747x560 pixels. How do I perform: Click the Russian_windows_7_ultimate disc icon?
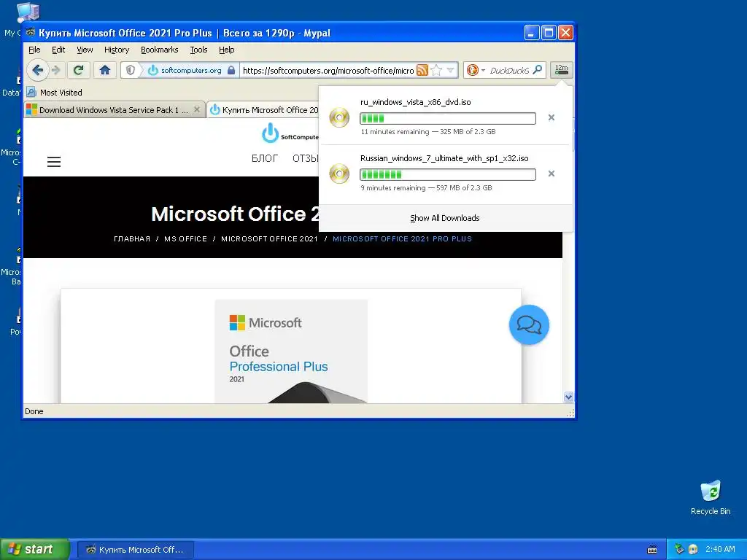point(340,174)
